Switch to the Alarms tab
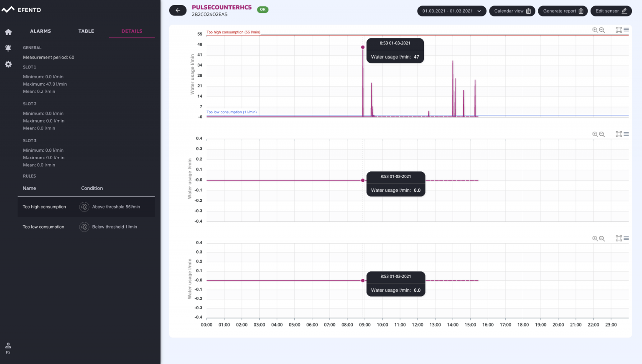The width and height of the screenshot is (642, 364). [41, 31]
